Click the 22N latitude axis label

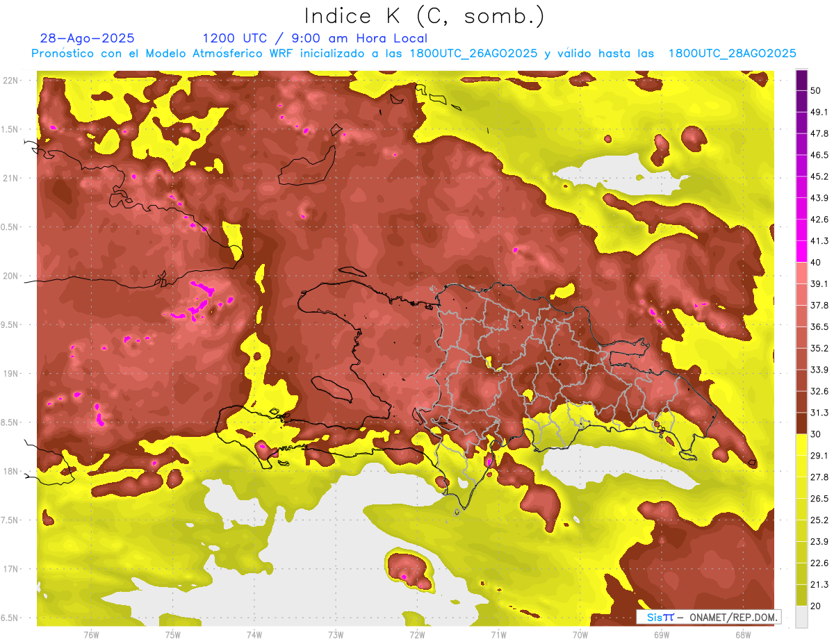pyautogui.click(x=10, y=81)
